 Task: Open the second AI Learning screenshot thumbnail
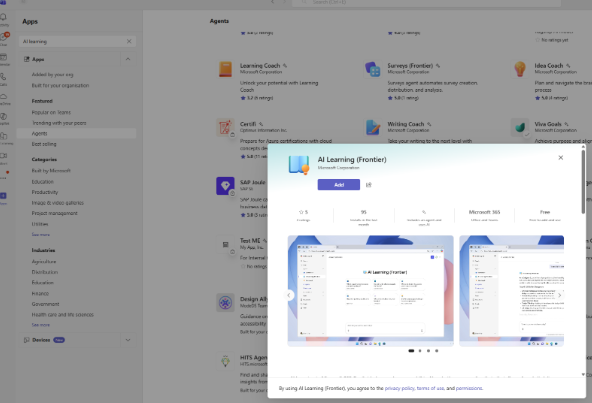[x=512, y=291]
